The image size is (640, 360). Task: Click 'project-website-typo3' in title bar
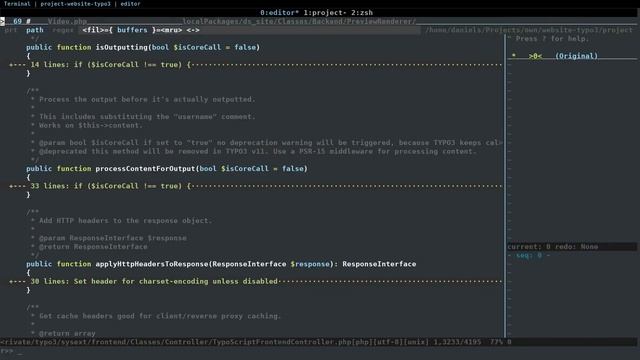(76, 4)
